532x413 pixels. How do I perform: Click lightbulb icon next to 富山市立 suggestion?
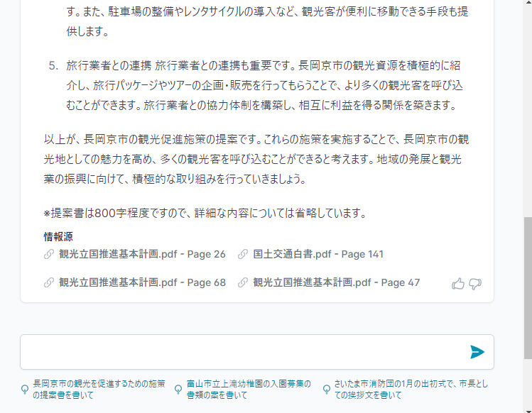pyautogui.click(x=178, y=390)
